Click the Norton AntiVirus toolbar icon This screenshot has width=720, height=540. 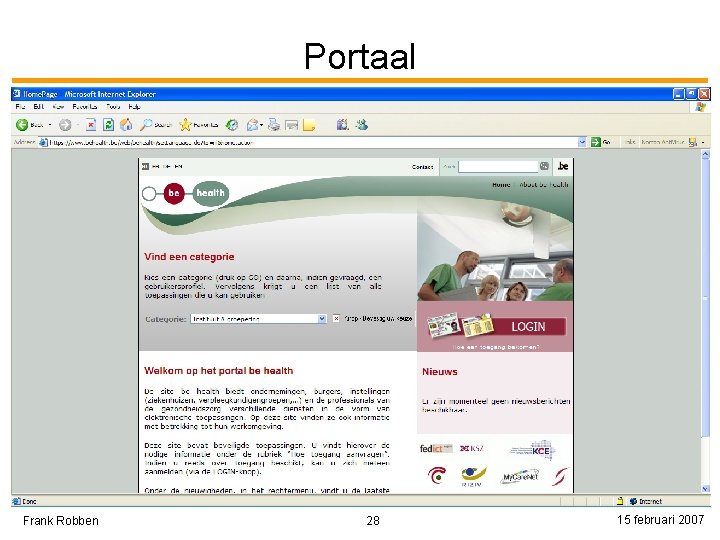(693, 142)
